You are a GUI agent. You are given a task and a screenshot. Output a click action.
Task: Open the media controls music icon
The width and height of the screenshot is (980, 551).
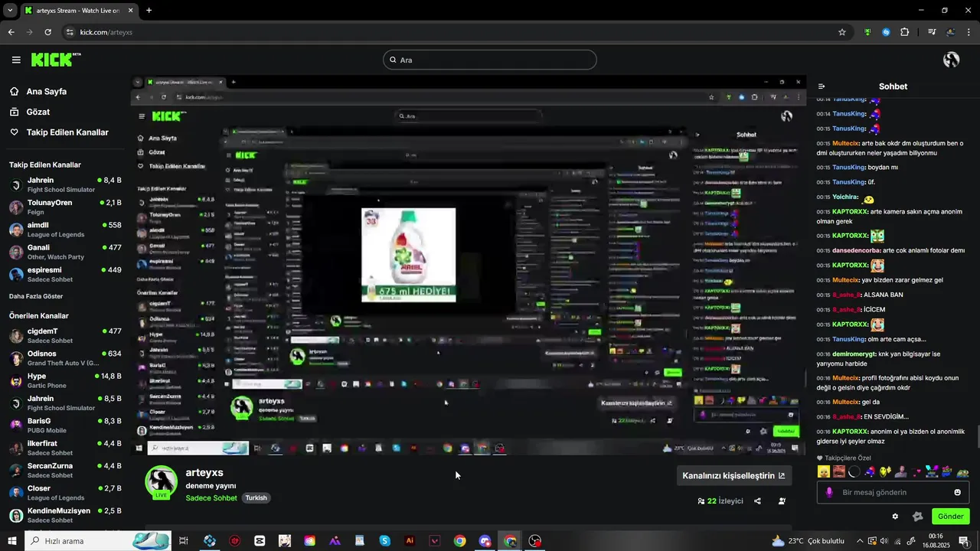pyautogui.click(x=932, y=32)
